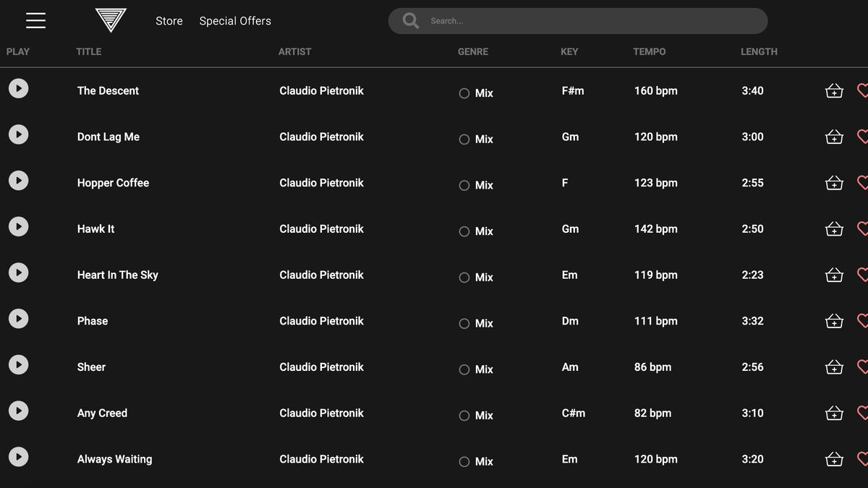Click the Always Waiting title
This screenshot has width=868, height=488.
[x=114, y=459]
